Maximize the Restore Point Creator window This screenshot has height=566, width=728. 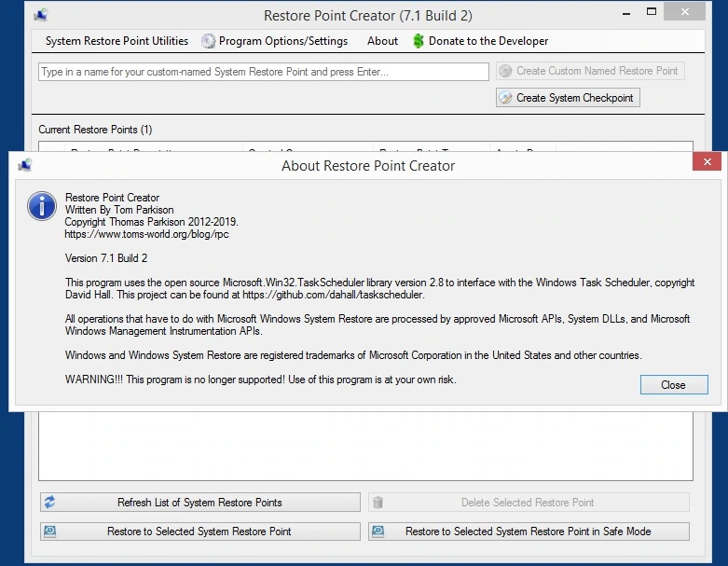click(652, 12)
